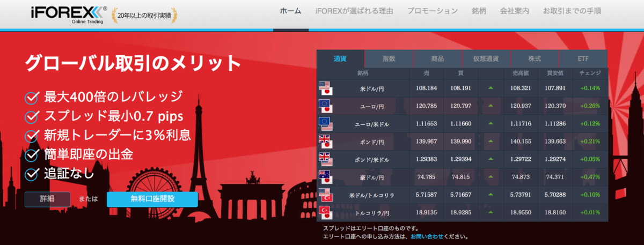Open iFOREXが選ばれる理由 menu item

(x=354, y=11)
